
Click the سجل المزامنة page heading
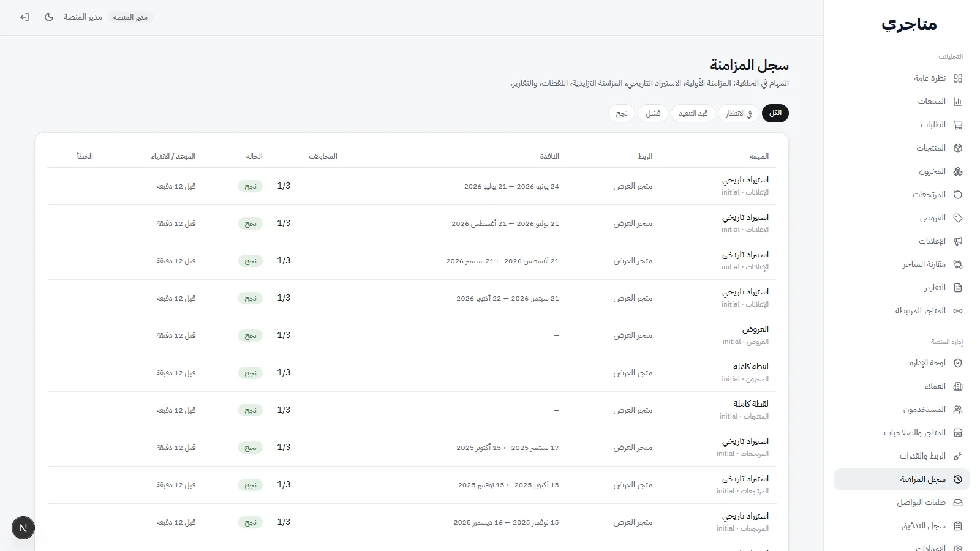[x=749, y=64]
